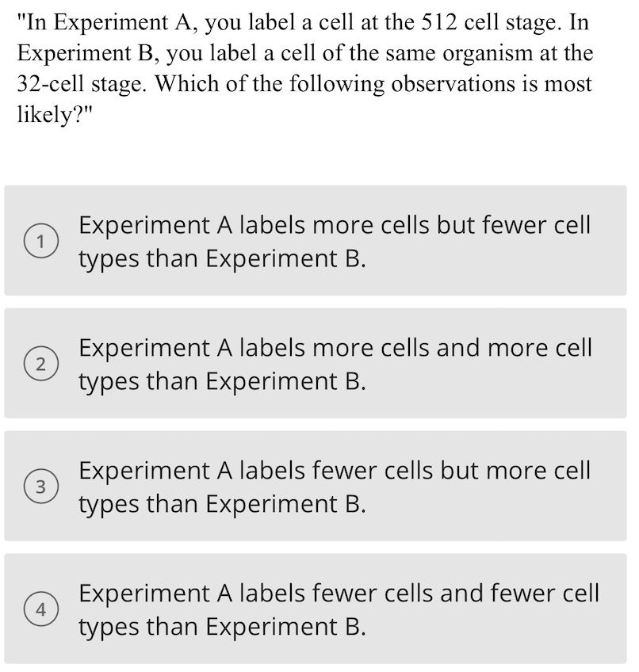The width and height of the screenshot is (639, 672).
Task: Select answer option 2 about more cells more types
Action: [317, 365]
